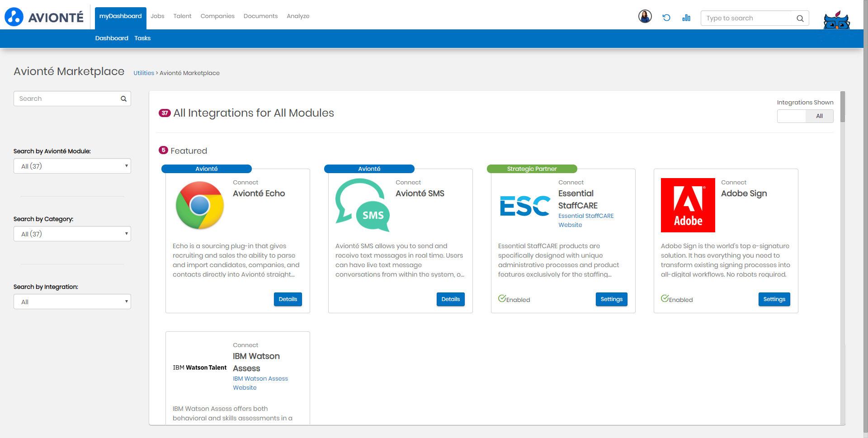868x438 pixels.
Task: Click the Avionté Echo card title
Action: pos(259,193)
